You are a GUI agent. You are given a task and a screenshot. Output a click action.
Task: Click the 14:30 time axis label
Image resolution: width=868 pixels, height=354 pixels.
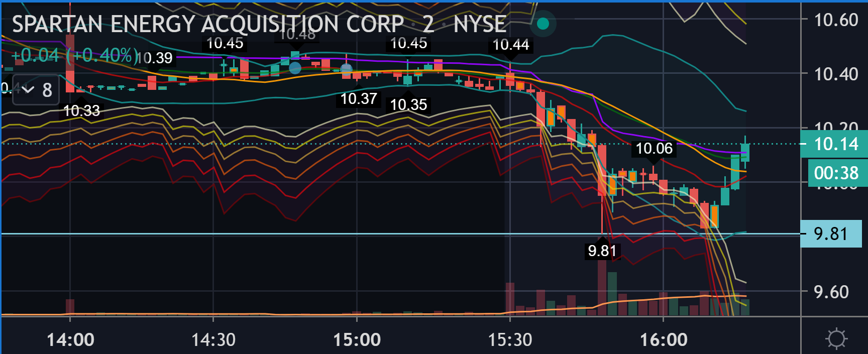[213, 340]
